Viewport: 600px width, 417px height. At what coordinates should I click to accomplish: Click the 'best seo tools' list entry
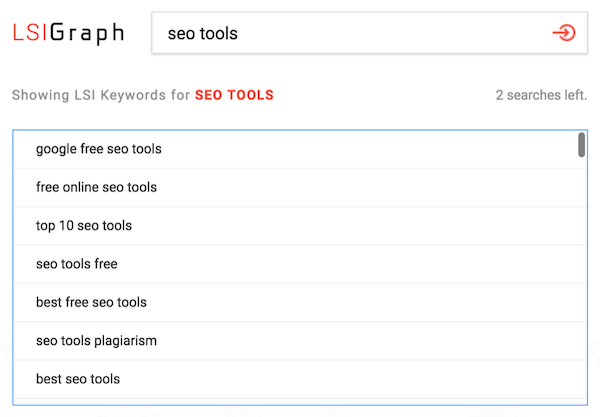pos(78,379)
